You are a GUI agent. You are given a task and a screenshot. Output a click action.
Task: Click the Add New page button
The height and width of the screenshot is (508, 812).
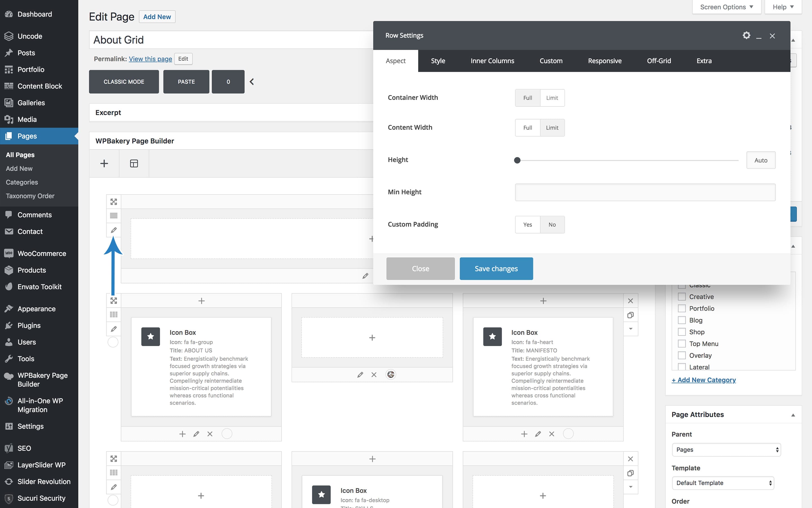(157, 16)
